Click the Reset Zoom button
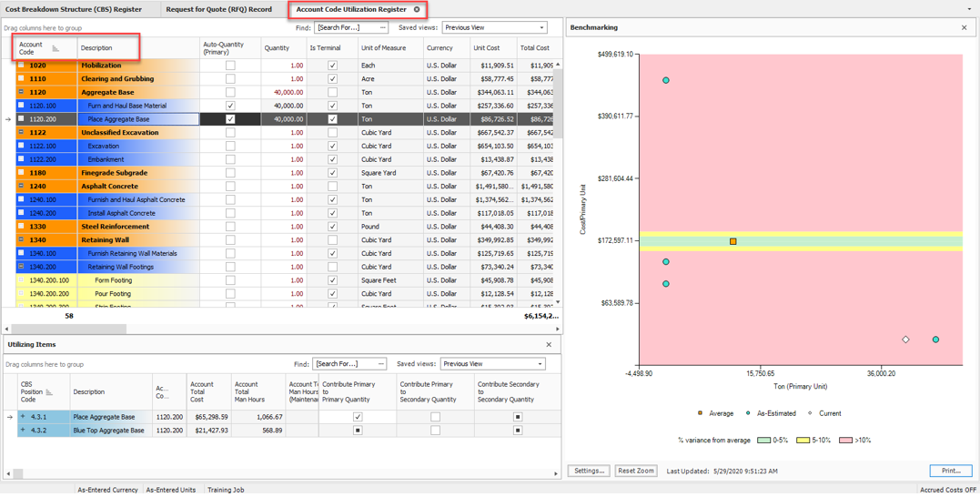Image resolution: width=980 pixels, height=497 pixels. [635, 471]
